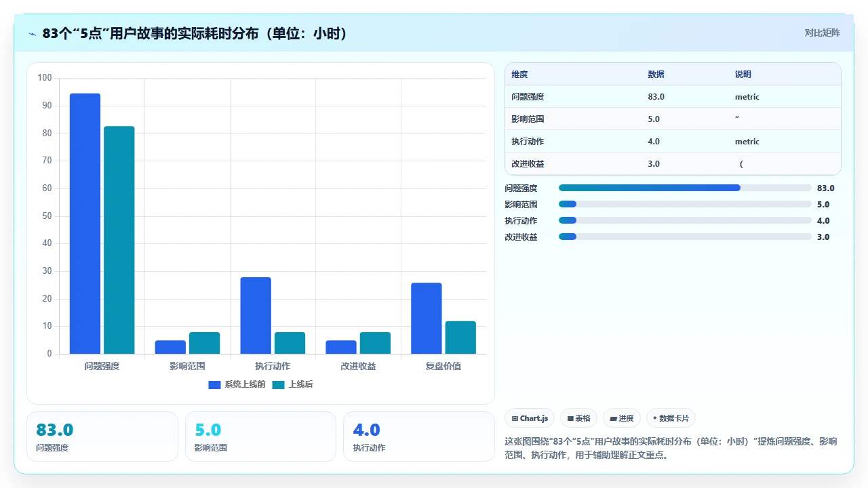
Task: Click the 系统上线前 bar for 影响范围
Action: 170,347
